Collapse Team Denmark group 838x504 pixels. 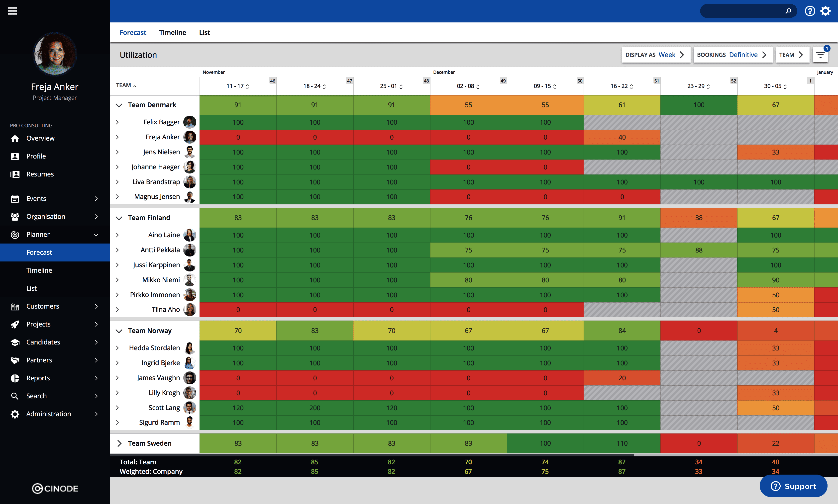[x=119, y=105]
